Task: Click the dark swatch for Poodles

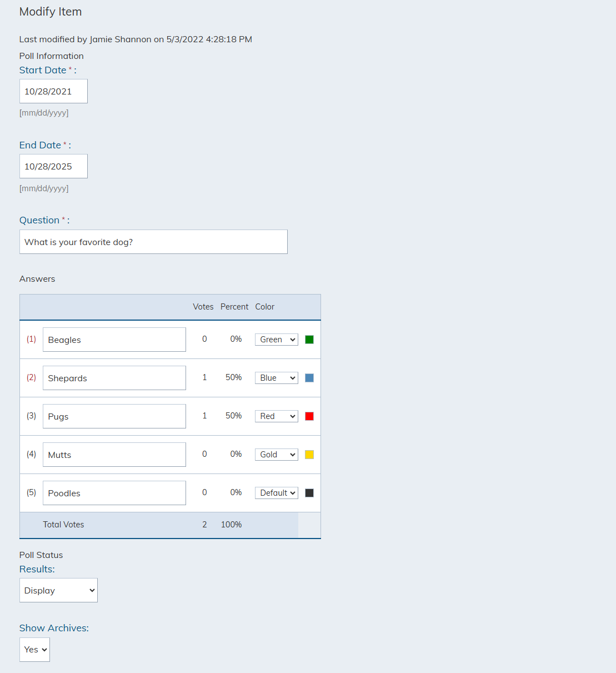Action: [309, 493]
